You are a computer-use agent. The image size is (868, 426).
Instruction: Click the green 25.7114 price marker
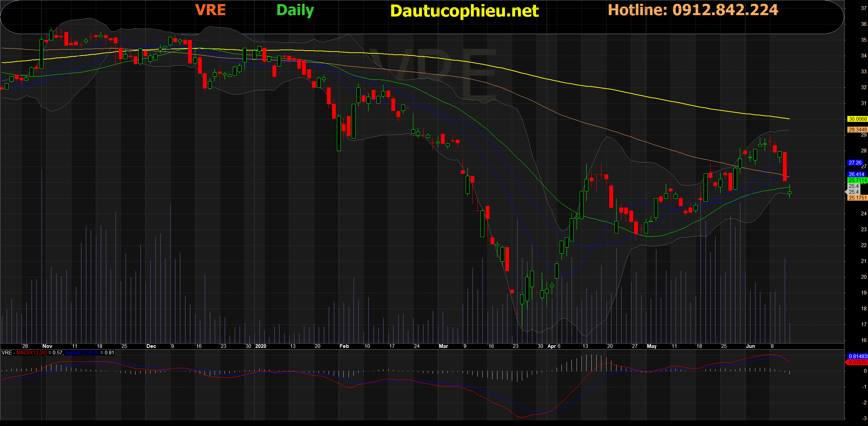pyautogui.click(x=857, y=180)
